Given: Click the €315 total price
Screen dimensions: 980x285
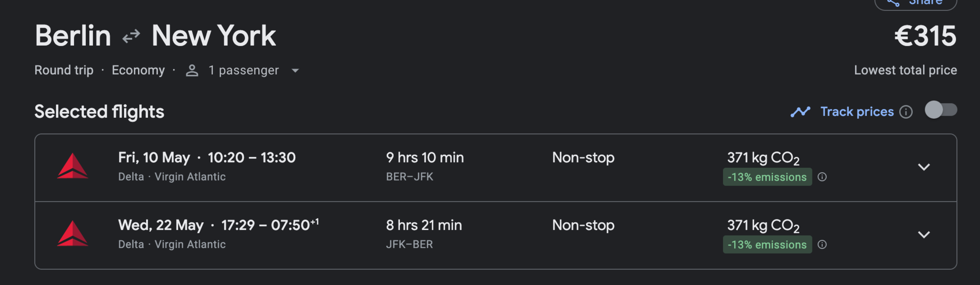Looking at the screenshot, I should click(x=925, y=36).
